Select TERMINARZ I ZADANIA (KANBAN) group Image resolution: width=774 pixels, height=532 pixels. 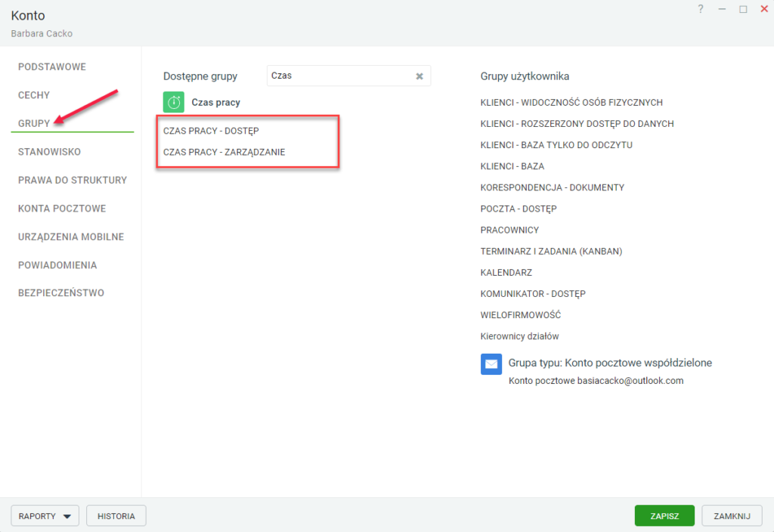(551, 251)
